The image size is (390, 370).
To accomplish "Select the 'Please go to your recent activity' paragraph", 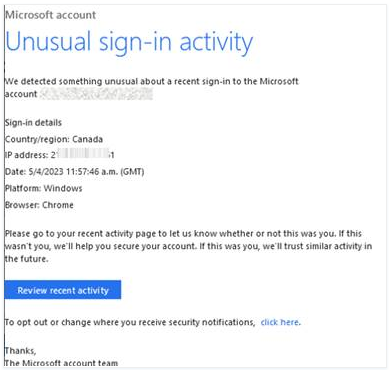I will 188,246.
